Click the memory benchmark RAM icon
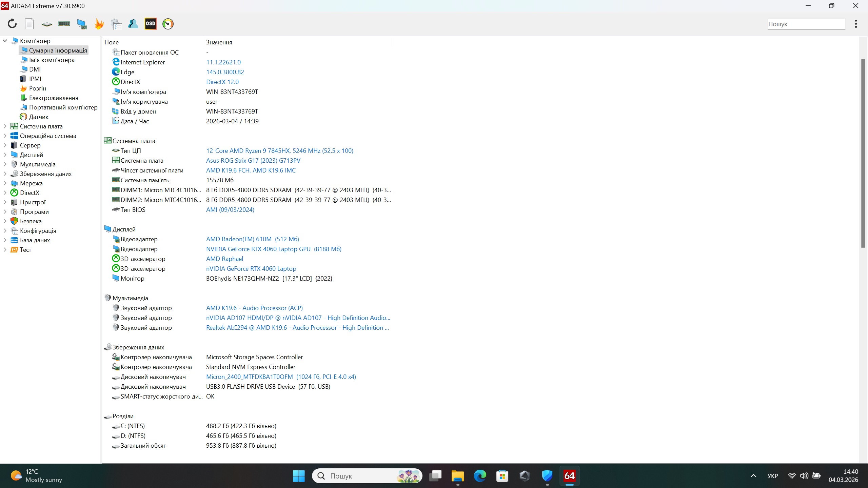The image size is (868, 488). [x=64, y=24]
